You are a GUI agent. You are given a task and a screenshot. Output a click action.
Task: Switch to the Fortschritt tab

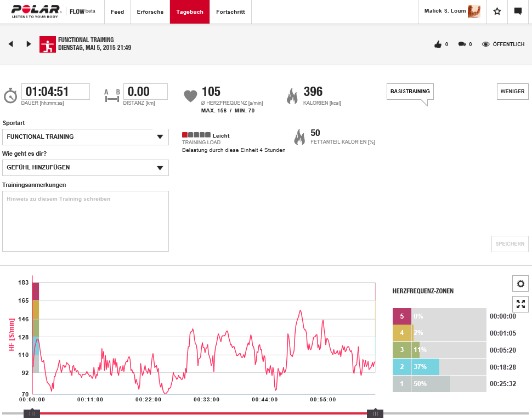[x=230, y=12]
